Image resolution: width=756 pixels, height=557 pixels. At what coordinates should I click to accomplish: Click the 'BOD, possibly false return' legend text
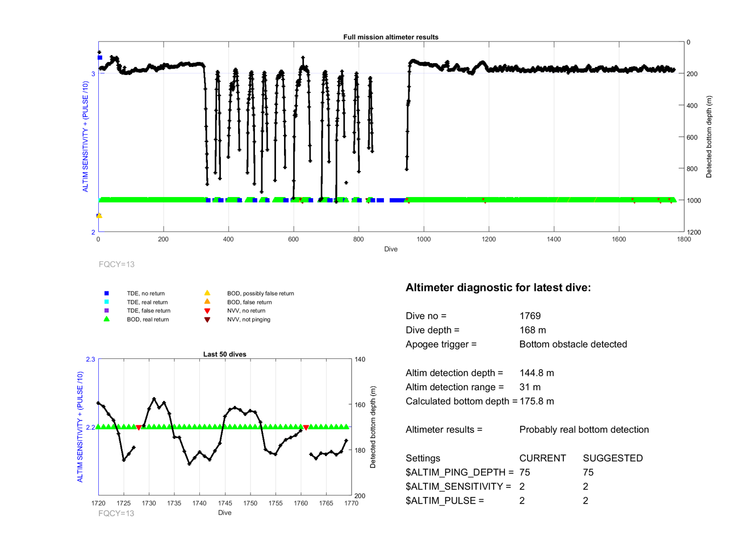tap(261, 294)
